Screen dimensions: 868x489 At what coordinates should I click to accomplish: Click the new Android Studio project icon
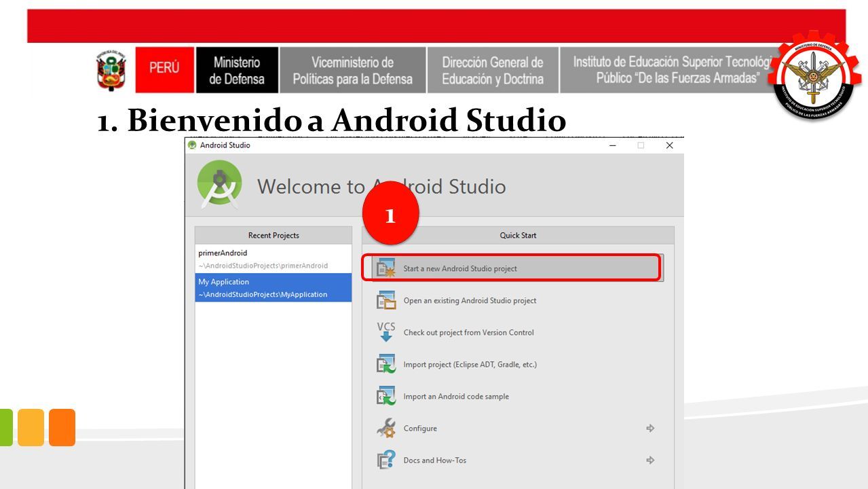point(386,268)
